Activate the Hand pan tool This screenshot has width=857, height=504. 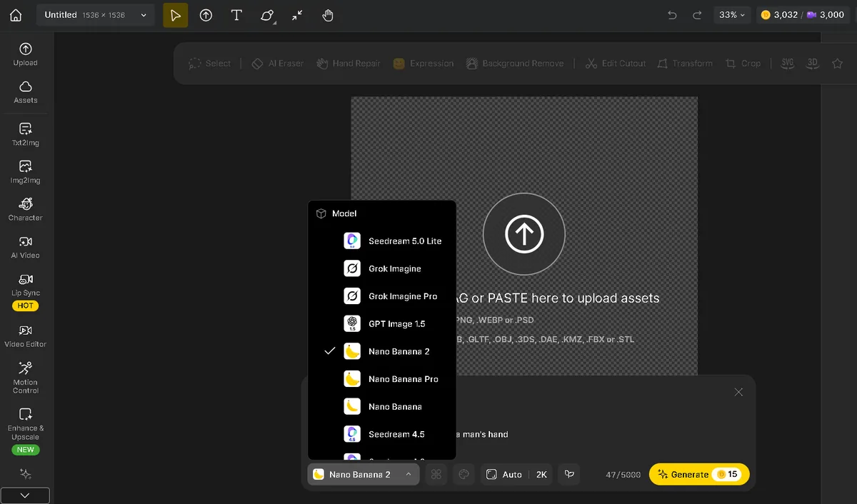(x=328, y=15)
